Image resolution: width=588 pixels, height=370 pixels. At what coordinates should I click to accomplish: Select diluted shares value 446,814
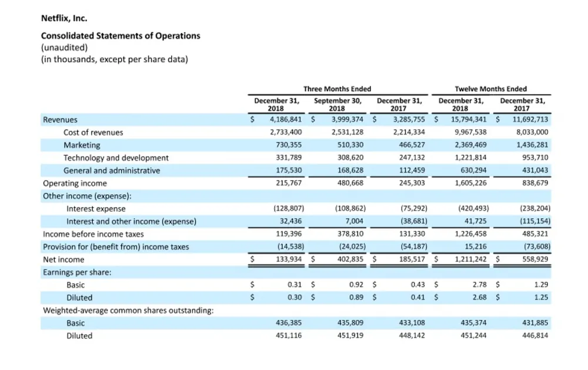click(x=535, y=336)
